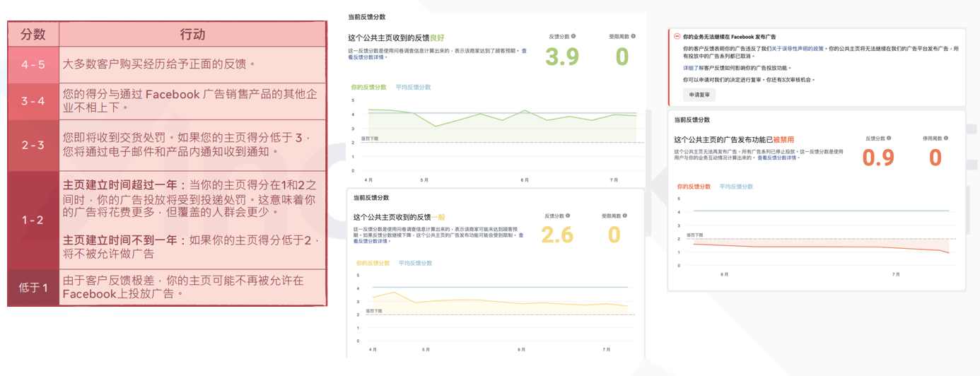Click the 0 under 受限周数 in the 一般 panel
The width and height of the screenshot is (980, 376).
point(614,235)
